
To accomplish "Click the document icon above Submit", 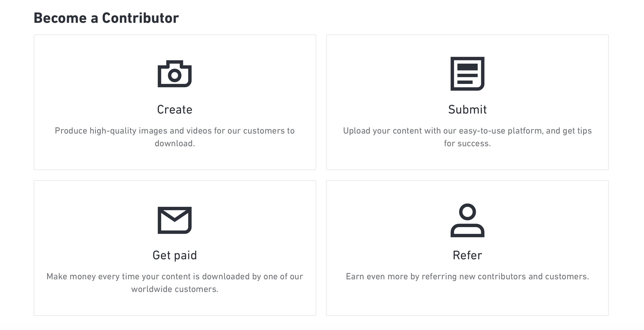I will point(467,74).
